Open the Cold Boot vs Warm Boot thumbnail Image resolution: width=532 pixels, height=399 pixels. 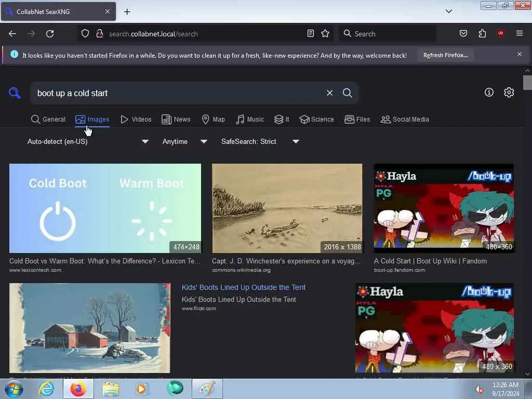click(x=105, y=208)
